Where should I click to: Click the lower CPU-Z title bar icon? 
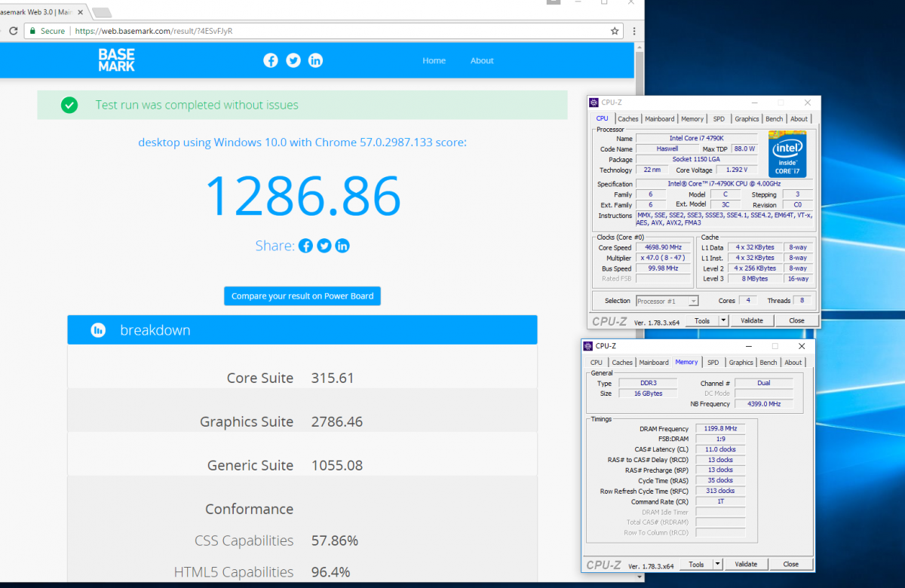coord(588,346)
